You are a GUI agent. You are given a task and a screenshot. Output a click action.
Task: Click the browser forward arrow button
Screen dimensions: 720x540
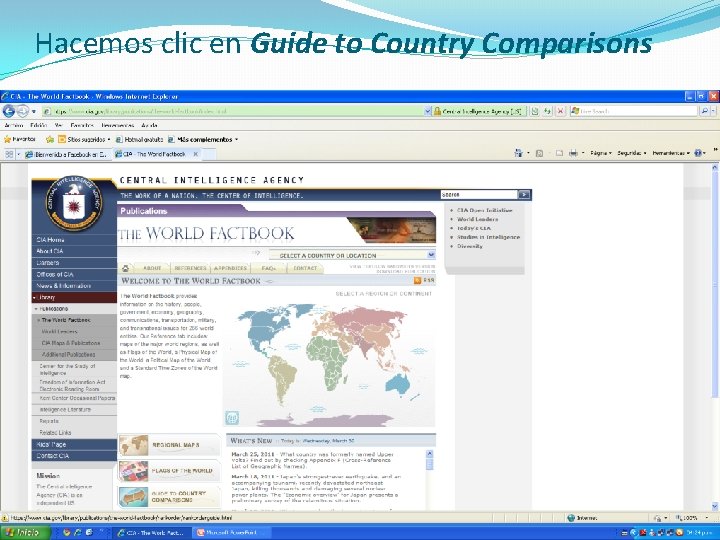pyautogui.click(x=22, y=111)
